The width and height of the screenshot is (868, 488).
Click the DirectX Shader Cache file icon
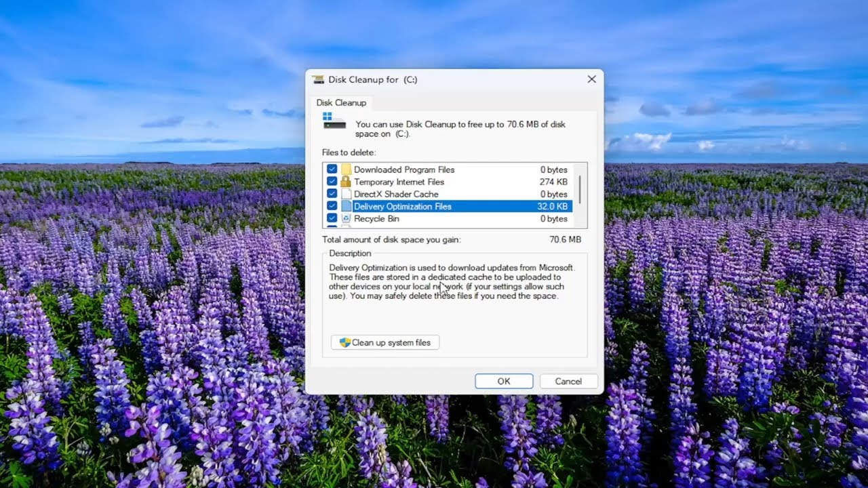click(346, 194)
